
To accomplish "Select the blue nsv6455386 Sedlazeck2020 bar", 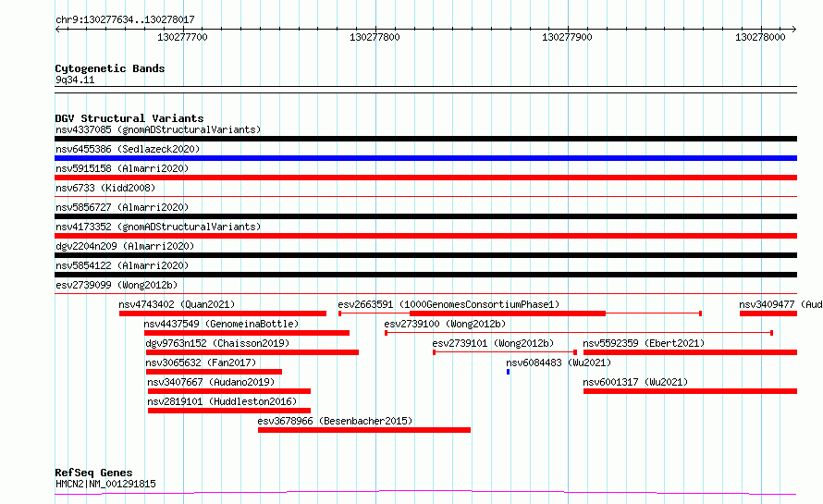I will (x=425, y=158).
